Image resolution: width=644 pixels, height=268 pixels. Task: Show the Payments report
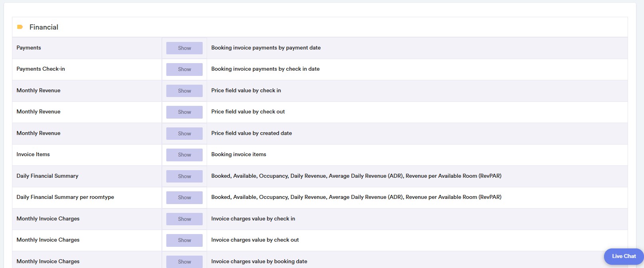[x=184, y=48]
